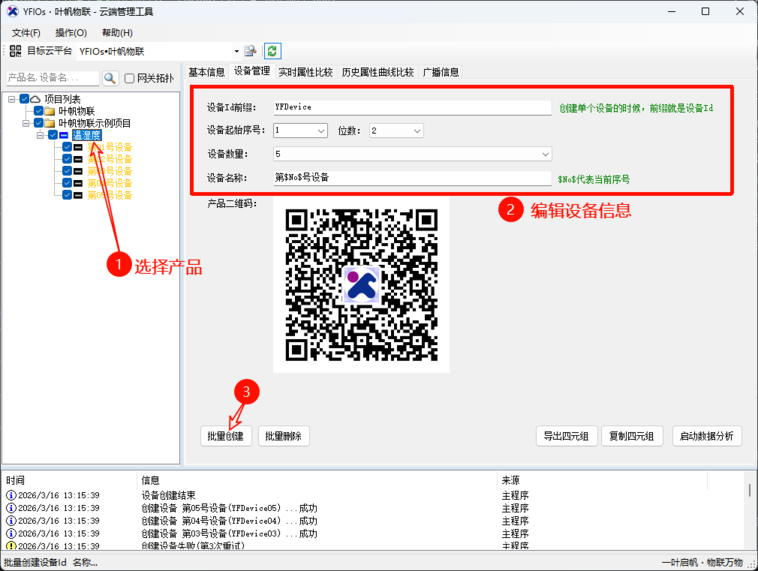The image size is (758, 571).
Task: Click the 批量创建 button
Action: [x=226, y=436]
